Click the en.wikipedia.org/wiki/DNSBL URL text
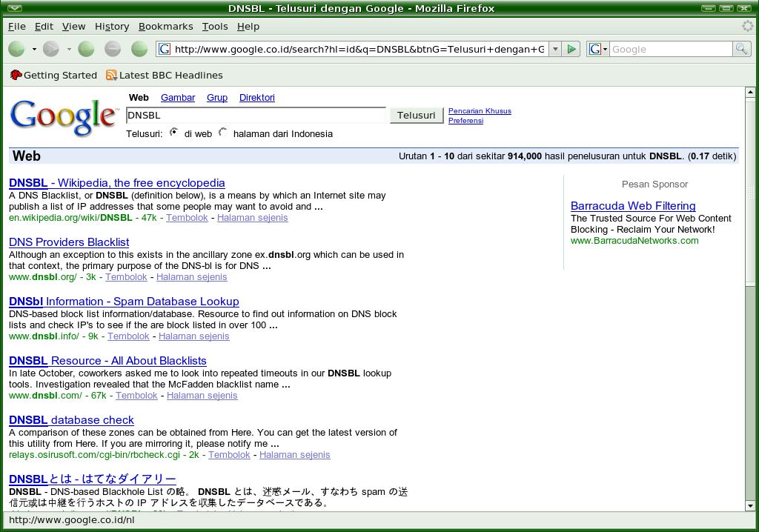 [x=70, y=217]
